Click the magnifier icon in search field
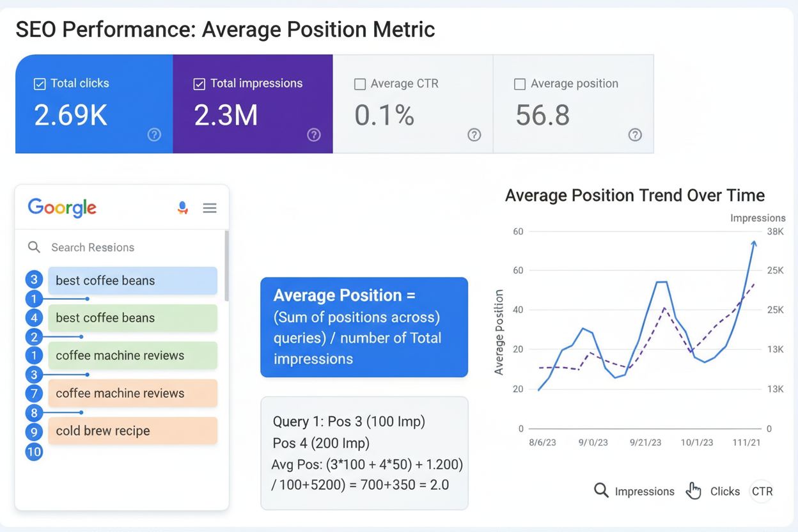Screen dimensions: 798x532 click(x=35, y=247)
